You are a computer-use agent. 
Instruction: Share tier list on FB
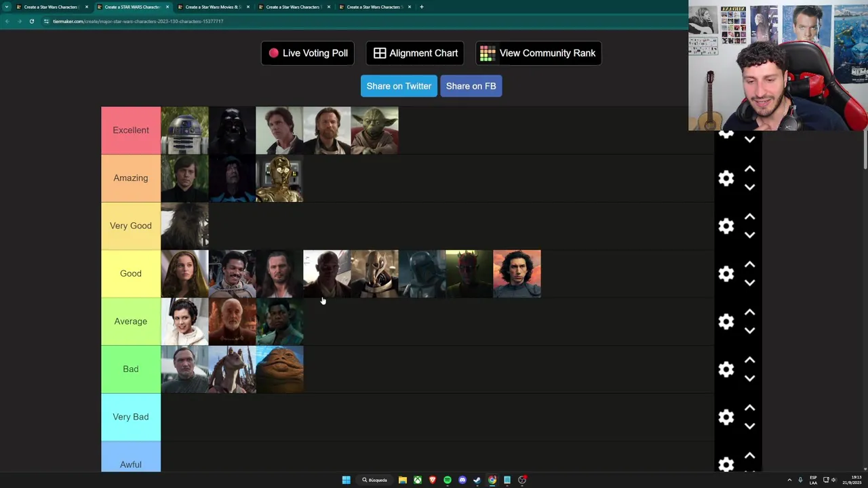point(471,86)
